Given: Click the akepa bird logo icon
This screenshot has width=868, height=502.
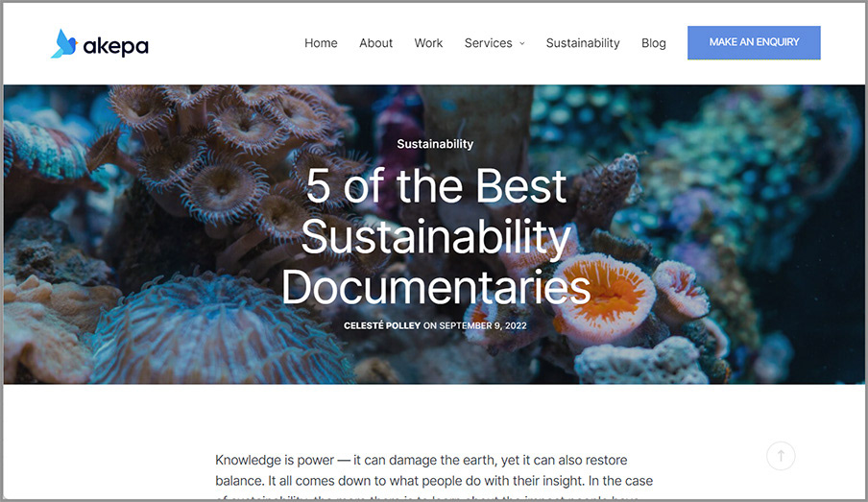Looking at the screenshot, I should tap(64, 44).
